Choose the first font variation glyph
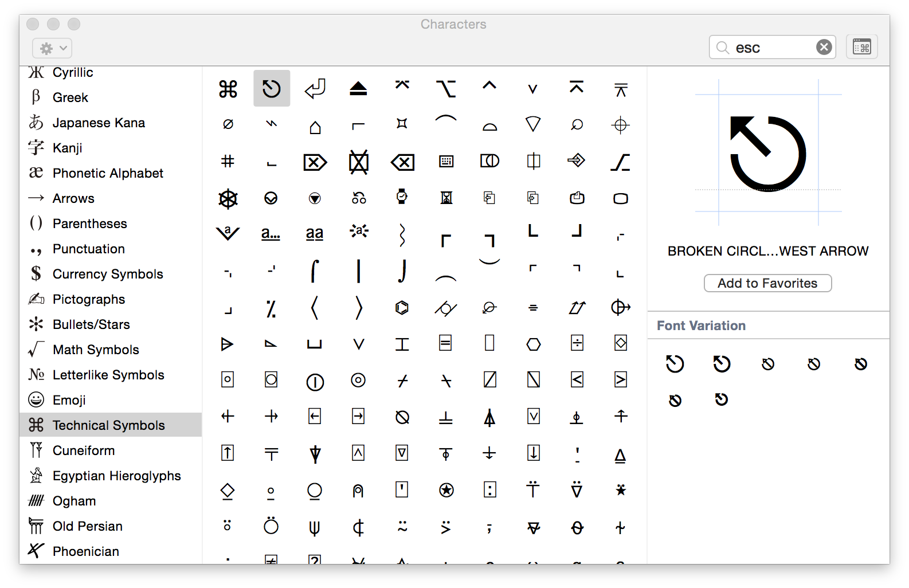909x588 pixels. pos(675,364)
